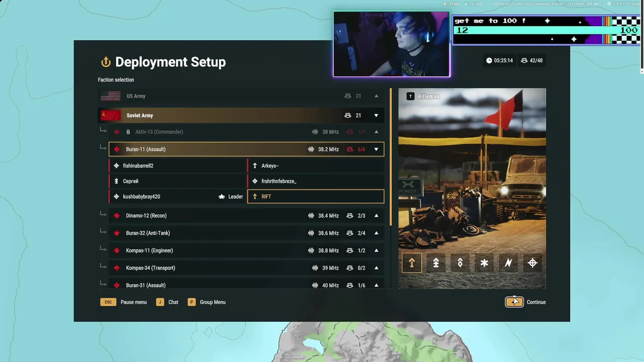This screenshot has width=644, height=362.
Task: Open Chat using the J button
Action: click(160, 302)
